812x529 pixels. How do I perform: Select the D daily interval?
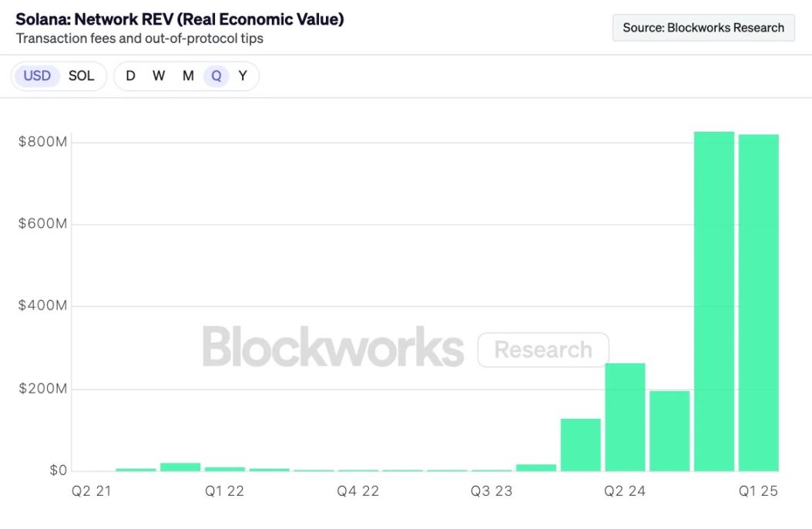pyautogui.click(x=130, y=75)
